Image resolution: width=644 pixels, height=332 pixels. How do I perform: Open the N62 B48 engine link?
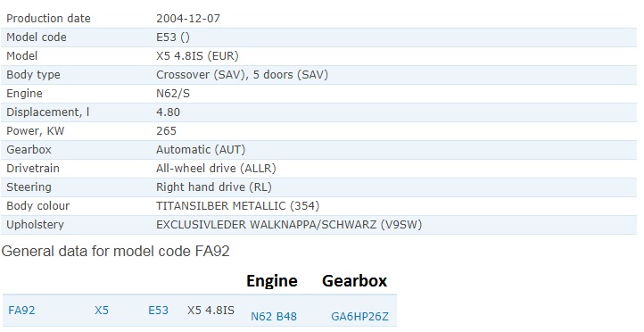click(274, 317)
